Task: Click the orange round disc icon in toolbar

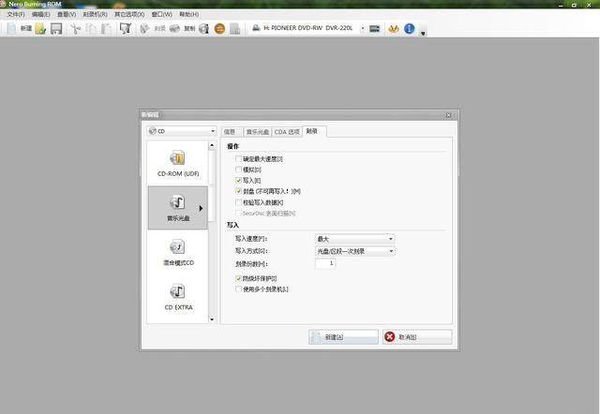Action: point(220,29)
